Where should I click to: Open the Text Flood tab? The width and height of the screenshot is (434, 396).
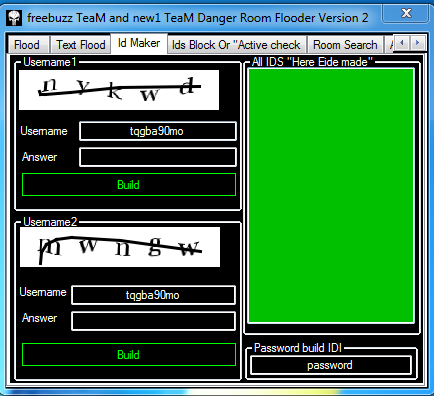tap(80, 45)
